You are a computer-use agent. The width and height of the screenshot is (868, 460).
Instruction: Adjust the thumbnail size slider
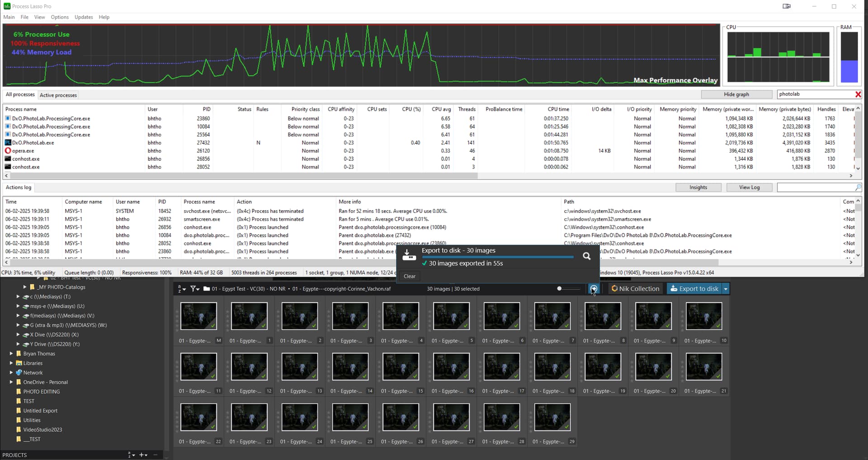click(569, 289)
